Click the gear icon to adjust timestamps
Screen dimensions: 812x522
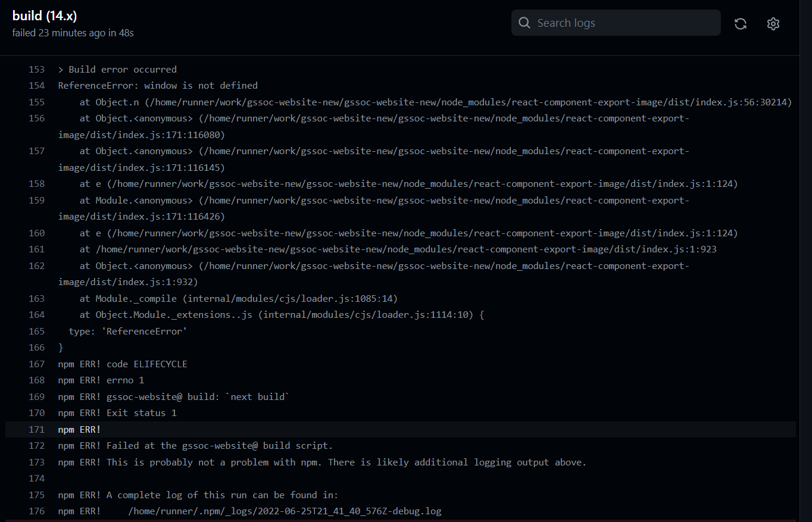click(x=773, y=23)
